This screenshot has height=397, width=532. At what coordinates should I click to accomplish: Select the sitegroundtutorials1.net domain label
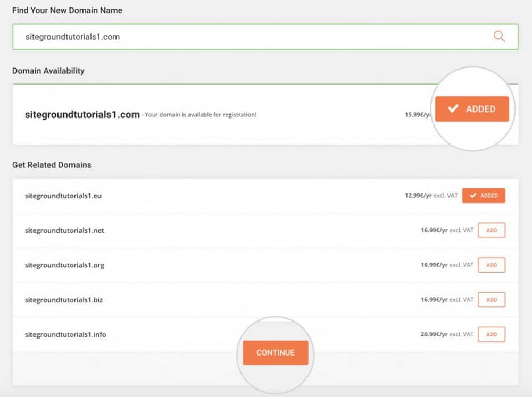pyautogui.click(x=64, y=231)
